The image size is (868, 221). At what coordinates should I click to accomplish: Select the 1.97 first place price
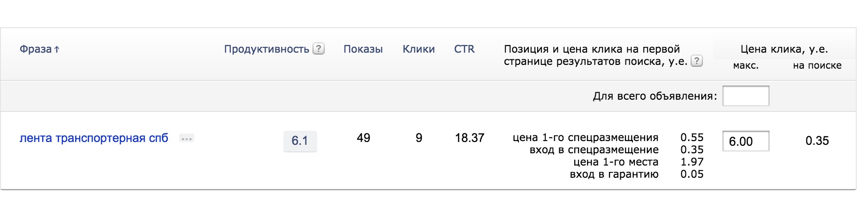(x=692, y=162)
